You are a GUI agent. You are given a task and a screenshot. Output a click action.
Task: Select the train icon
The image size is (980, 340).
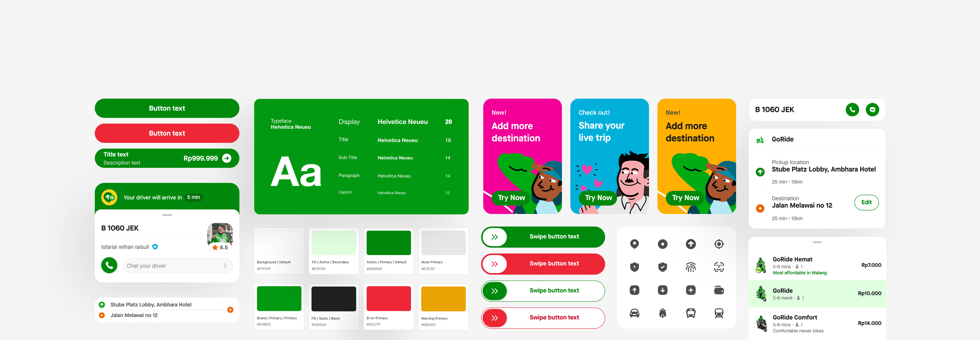pos(719,313)
